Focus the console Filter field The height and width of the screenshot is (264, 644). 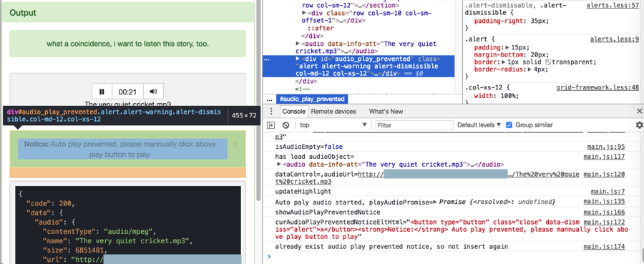414,124
